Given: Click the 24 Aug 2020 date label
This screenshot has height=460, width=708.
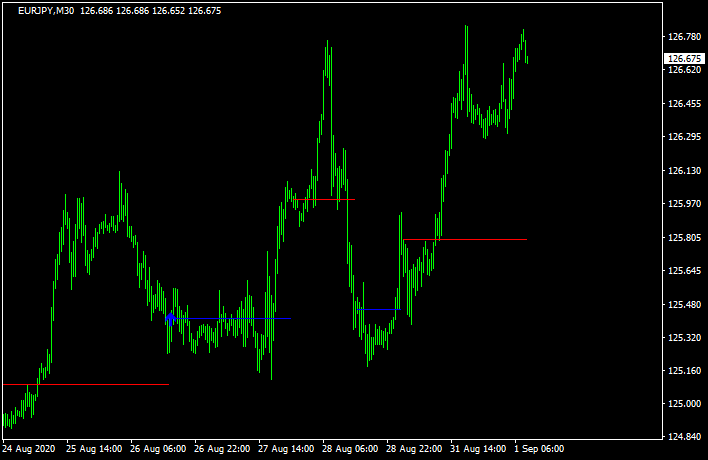Looking at the screenshot, I should point(31,450).
